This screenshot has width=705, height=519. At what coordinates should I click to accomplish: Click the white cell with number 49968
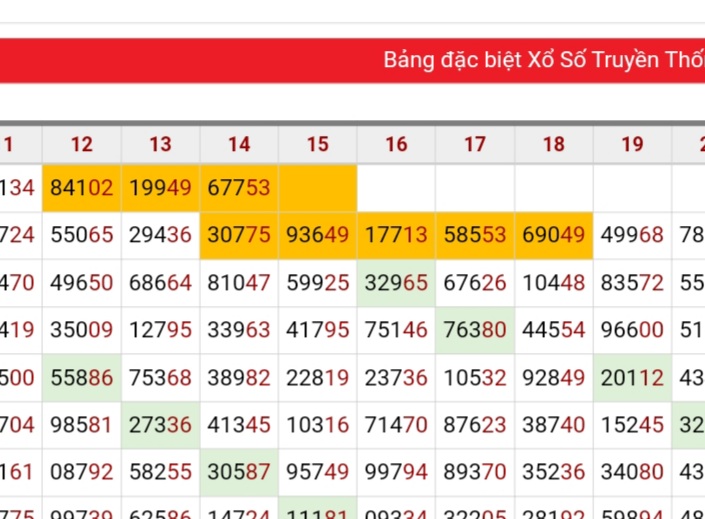point(632,235)
